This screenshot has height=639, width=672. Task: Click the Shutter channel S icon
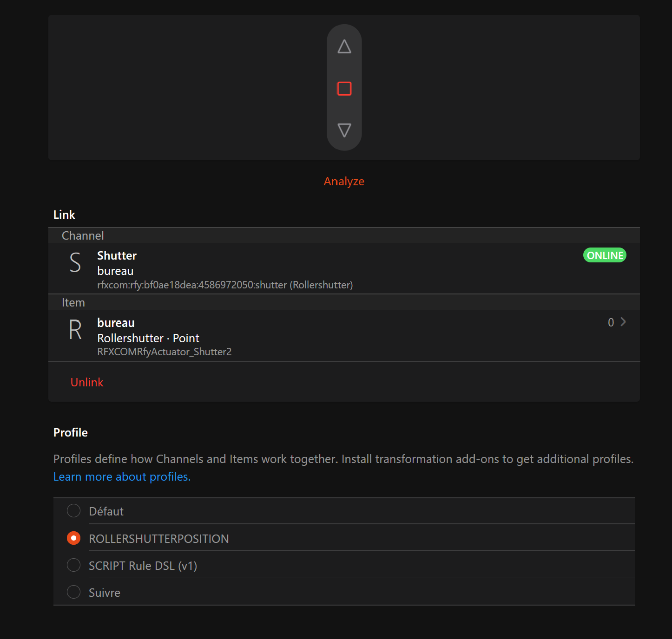click(x=75, y=262)
